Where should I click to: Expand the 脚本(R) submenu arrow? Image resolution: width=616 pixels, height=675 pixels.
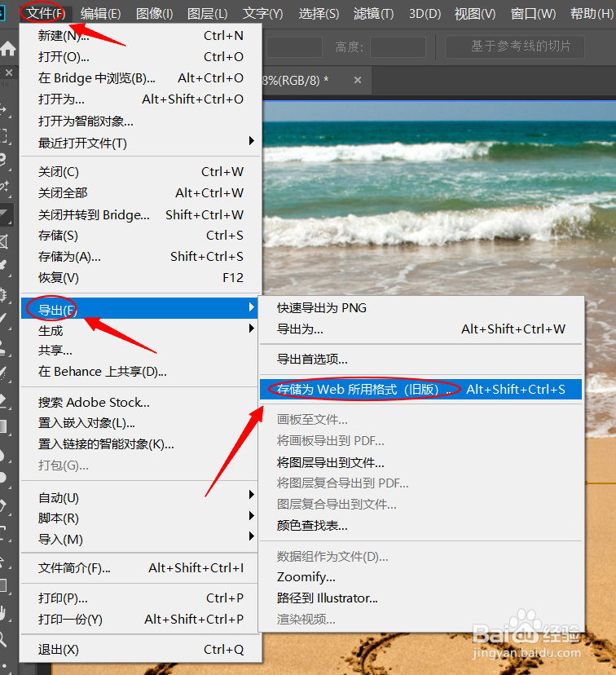252,516
